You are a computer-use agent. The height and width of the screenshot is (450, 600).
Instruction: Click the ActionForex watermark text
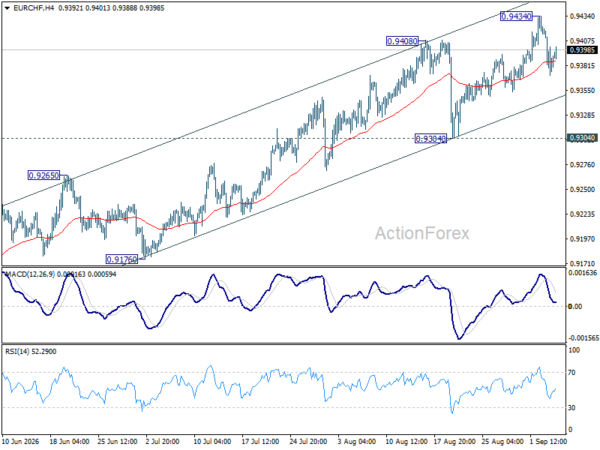click(422, 233)
